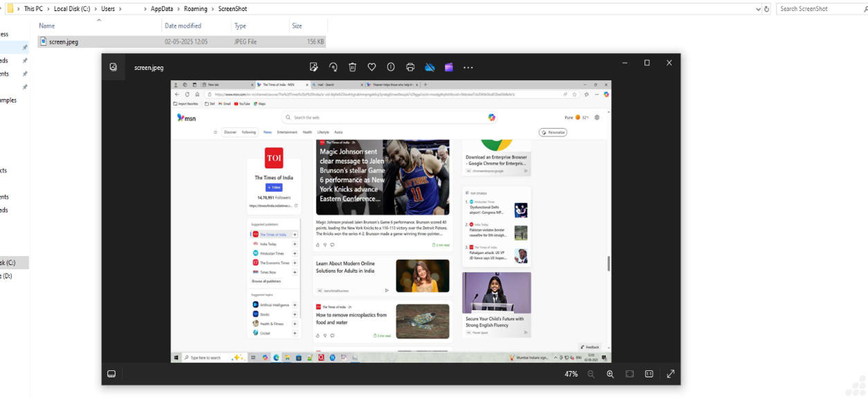868x398 pixels.
Task: Navigate to Roaming in the address path
Action: point(196,9)
